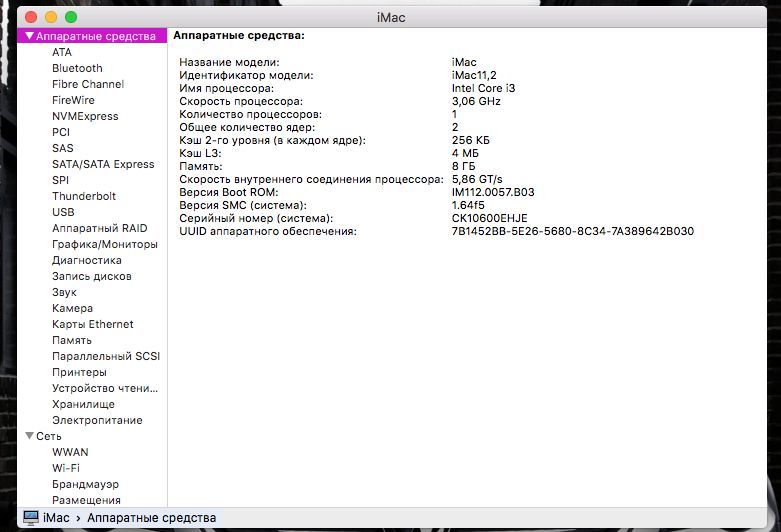Open the NVMExpress section
The image size is (781, 532).
[85, 116]
